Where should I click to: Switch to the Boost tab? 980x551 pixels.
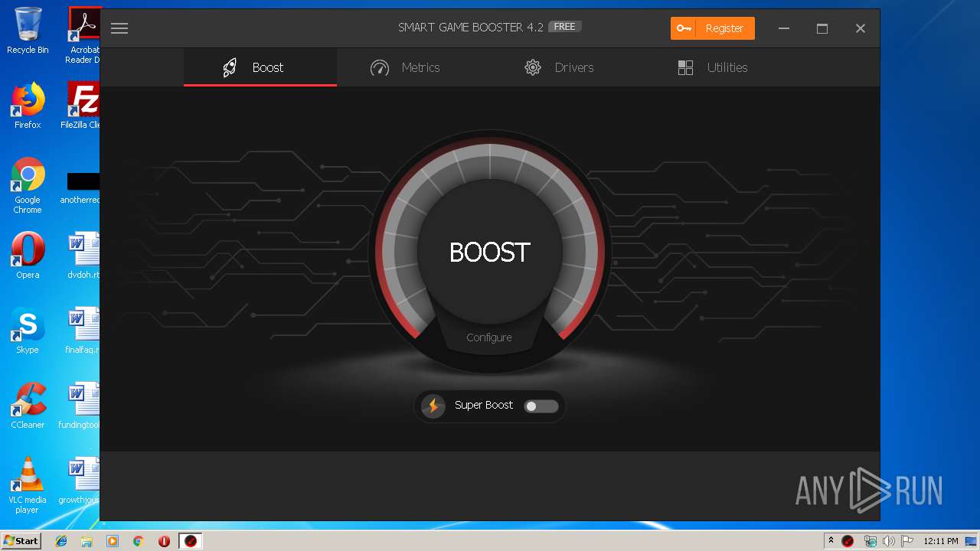(260, 67)
